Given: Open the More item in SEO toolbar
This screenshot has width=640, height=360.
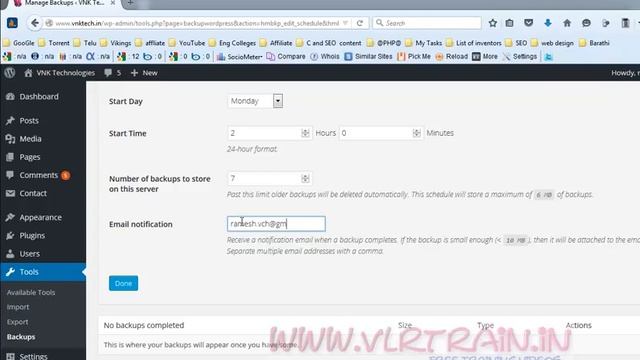Looking at the screenshot, I should click(x=485, y=57).
